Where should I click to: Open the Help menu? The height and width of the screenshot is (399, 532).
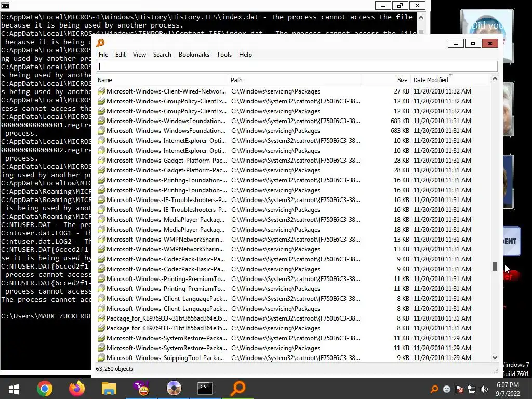pyautogui.click(x=245, y=54)
